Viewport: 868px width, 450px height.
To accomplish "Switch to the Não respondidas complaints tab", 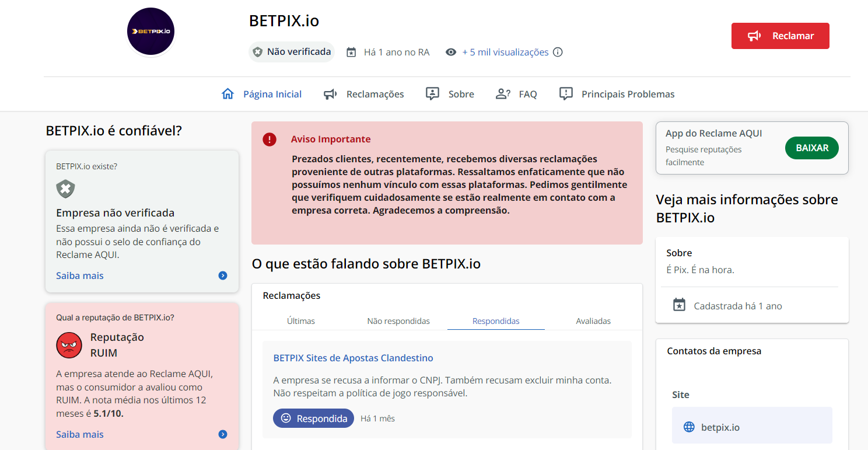I will click(398, 321).
